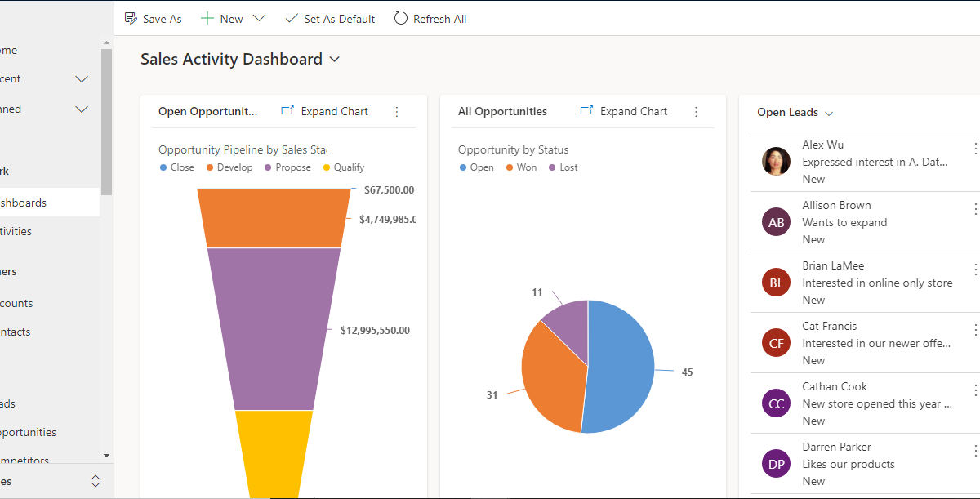The image size is (980, 499).
Task: Select Dashboards in the sidebar
Action: pyautogui.click(x=24, y=202)
